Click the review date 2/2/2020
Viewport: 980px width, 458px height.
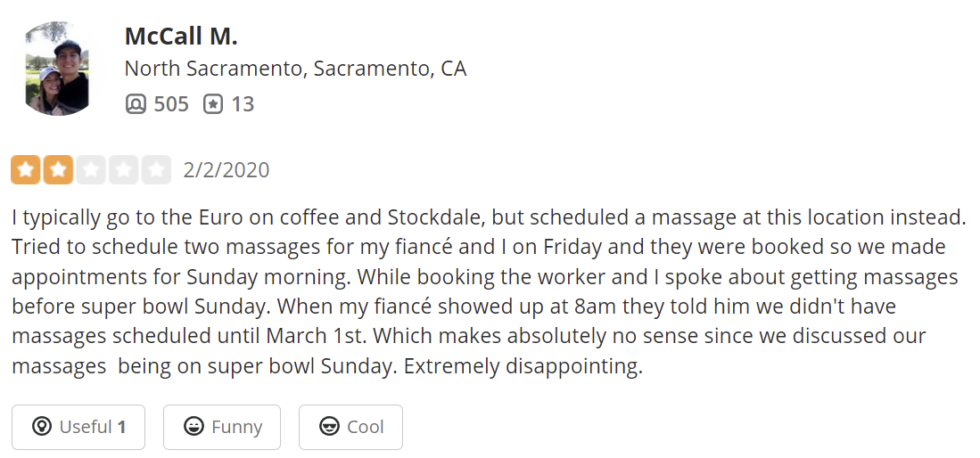[226, 169]
